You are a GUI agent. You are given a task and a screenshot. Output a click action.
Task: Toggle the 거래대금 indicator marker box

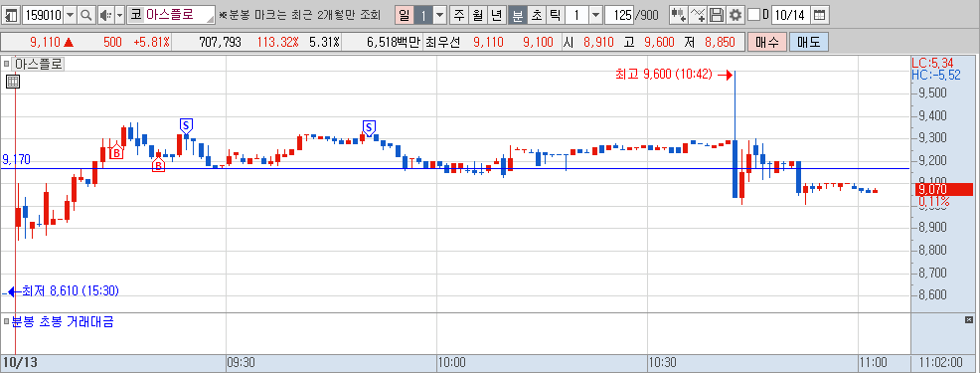pos(7,321)
